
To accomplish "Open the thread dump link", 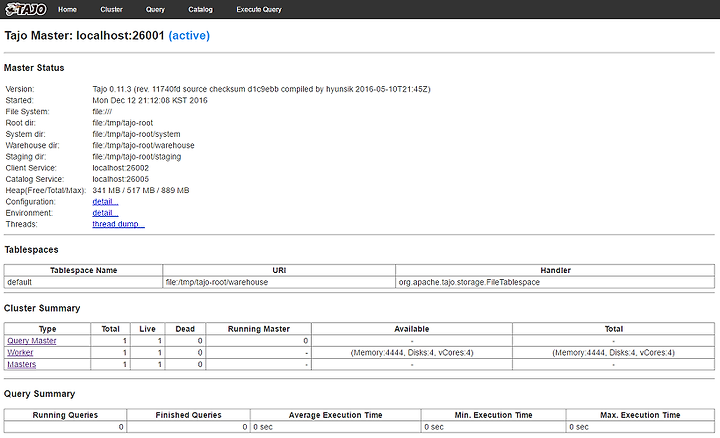I will (x=118, y=224).
